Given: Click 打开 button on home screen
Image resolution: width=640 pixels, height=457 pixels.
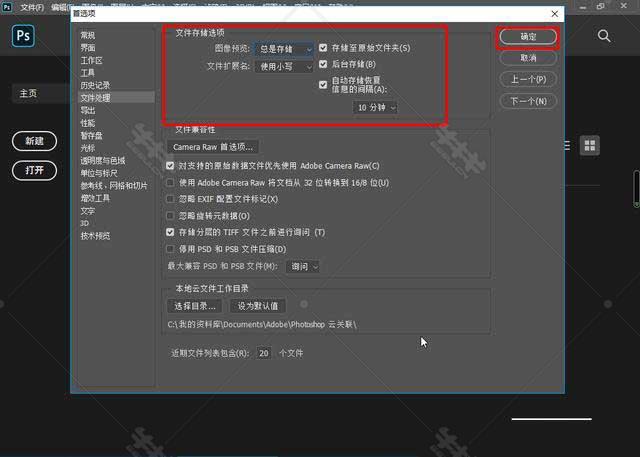Looking at the screenshot, I should (34, 170).
